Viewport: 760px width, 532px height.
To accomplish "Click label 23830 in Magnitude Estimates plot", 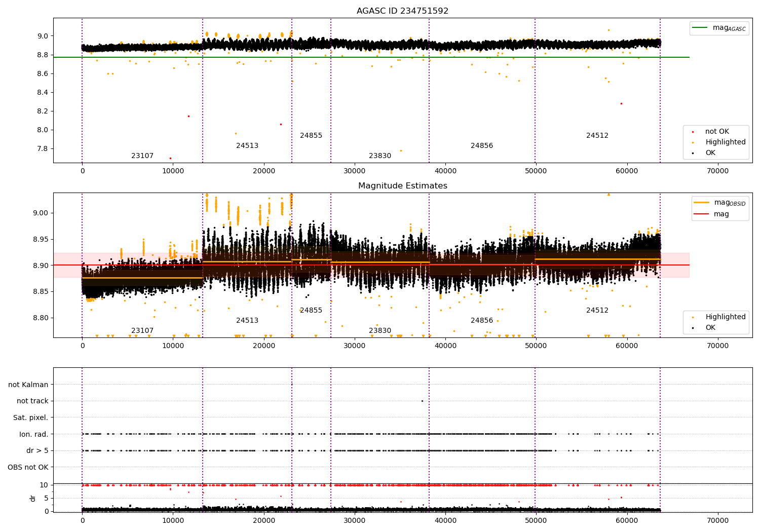I will click(380, 331).
